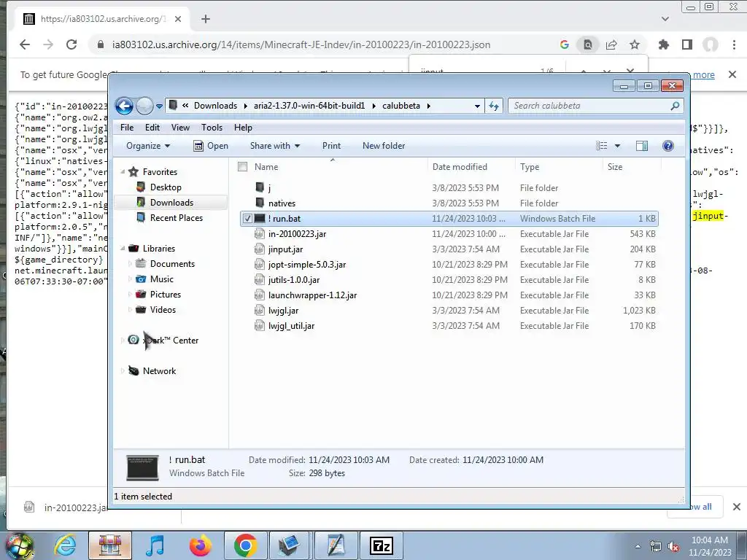Click the Open toolbar button
The width and height of the screenshot is (747, 560).
click(x=211, y=146)
